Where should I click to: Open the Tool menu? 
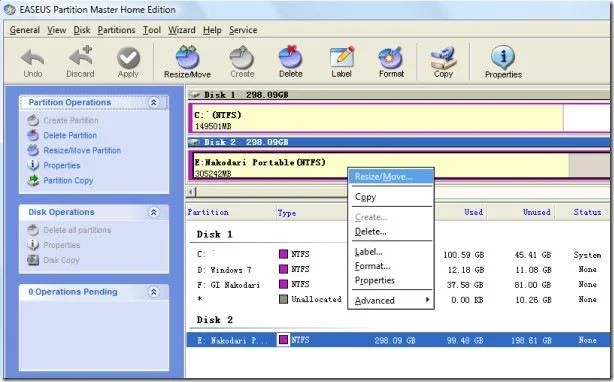coord(152,30)
